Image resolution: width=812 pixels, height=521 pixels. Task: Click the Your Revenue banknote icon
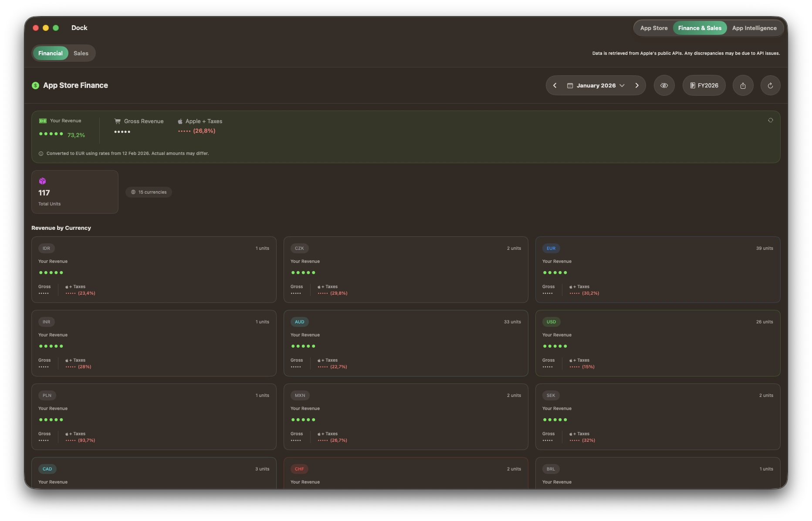point(43,121)
